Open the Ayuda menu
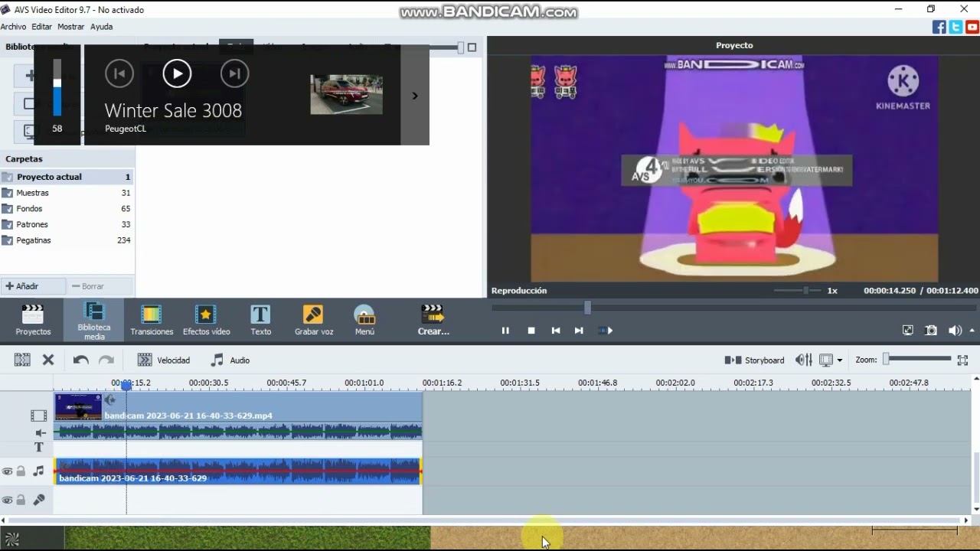 (101, 27)
